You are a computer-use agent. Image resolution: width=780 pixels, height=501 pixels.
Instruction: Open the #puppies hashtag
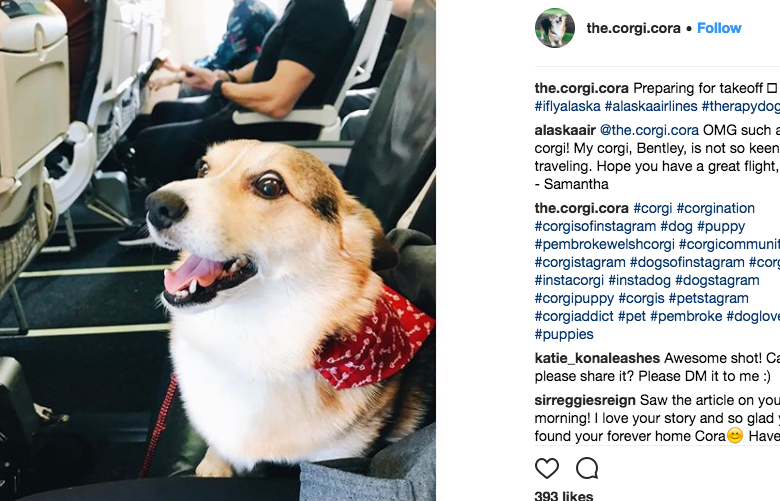click(x=564, y=334)
